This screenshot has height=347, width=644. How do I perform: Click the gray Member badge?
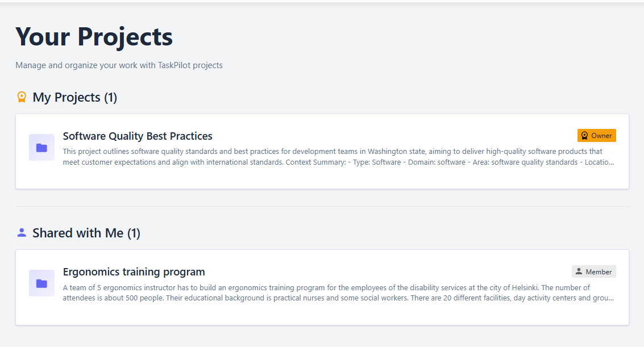coord(593,271)
